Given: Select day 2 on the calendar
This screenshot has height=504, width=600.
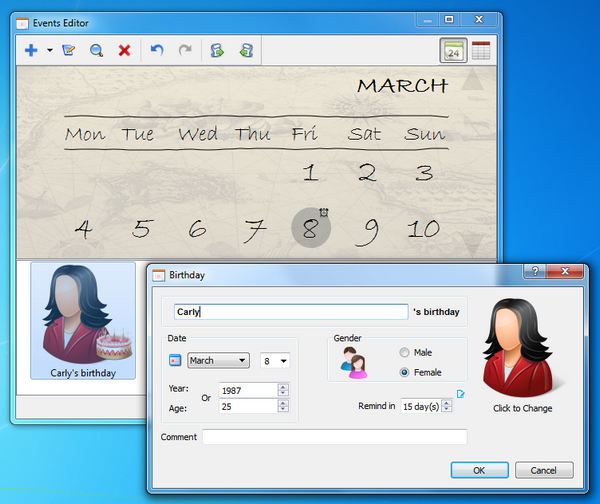Looking at the screenshot, I should (368, 173).
